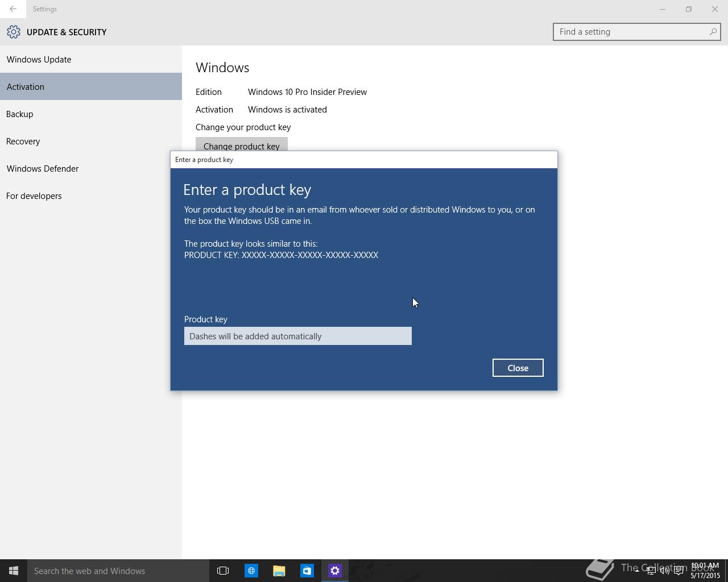The width and height of the screenshot is (728, 582).
Task: Click the Find a setting search box
Action: (x=636, y=32)
